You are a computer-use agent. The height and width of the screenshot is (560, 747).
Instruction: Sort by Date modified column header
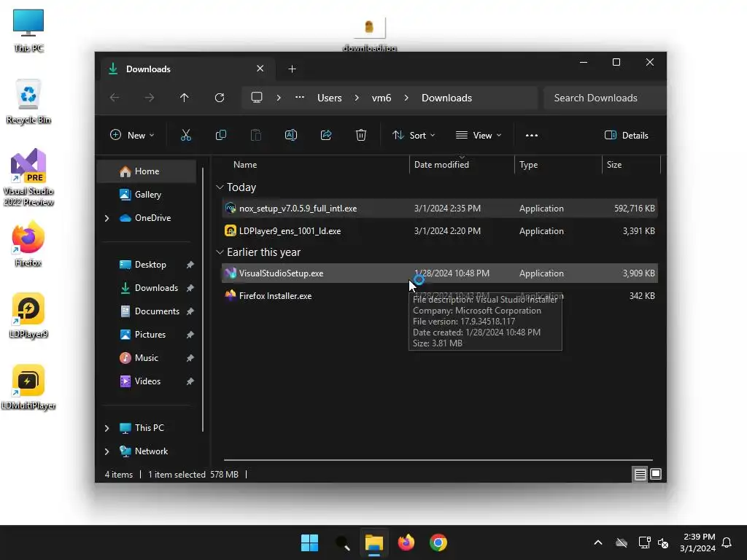click(x=462, y=165)
